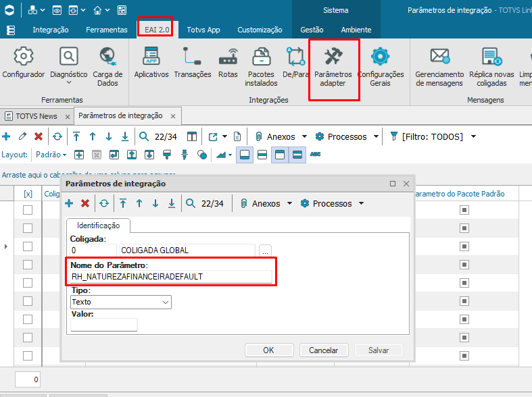Tick the first row checkbox in the grid
532x397 pixels.
tap(28, 210)
